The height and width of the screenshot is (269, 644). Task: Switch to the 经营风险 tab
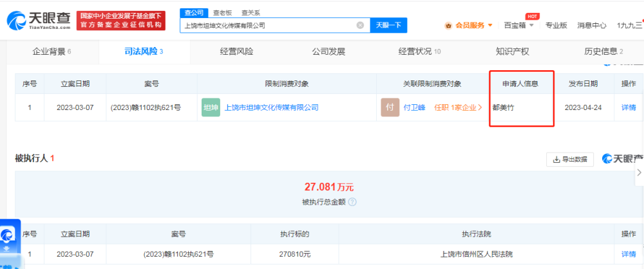click(x=236, y=51)
